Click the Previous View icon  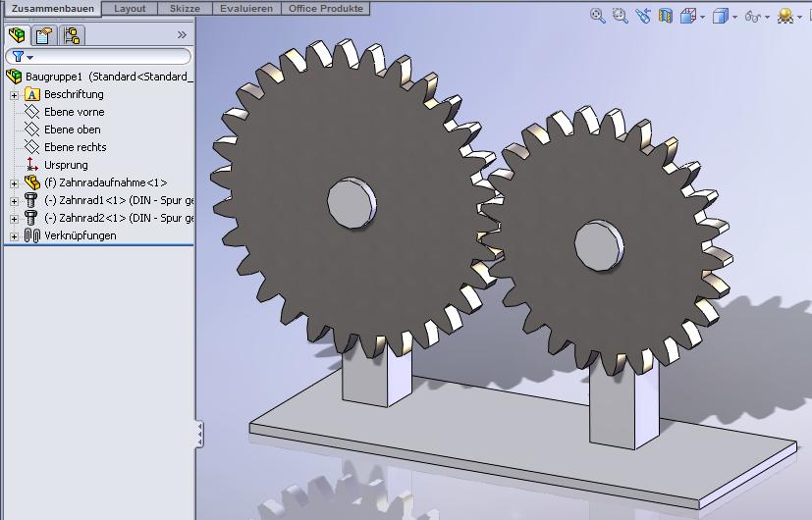(x=643, y=16)
